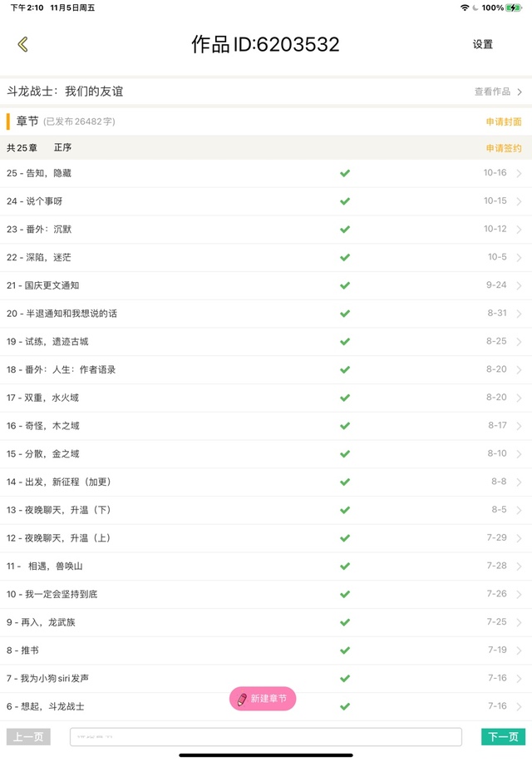Click green checkmark for chapter 13 夜晚聊天
Image resolution: width=532 pixels, height=762 pixels.
[345, 510]
